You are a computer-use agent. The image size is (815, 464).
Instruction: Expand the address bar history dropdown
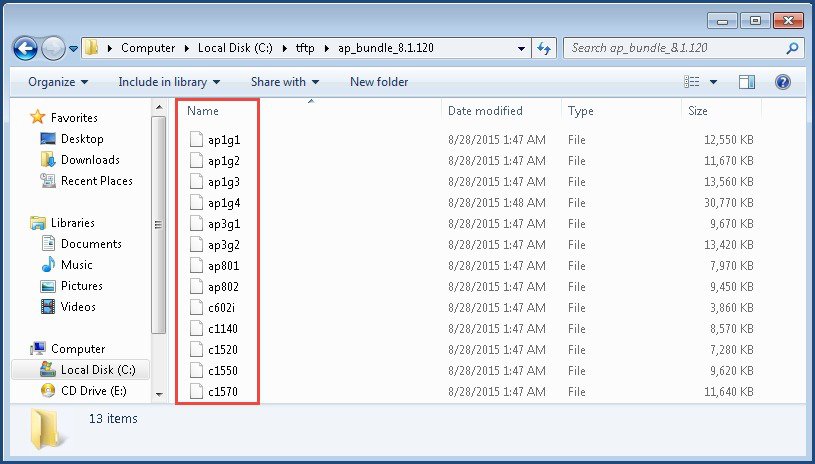pos(521,49)
